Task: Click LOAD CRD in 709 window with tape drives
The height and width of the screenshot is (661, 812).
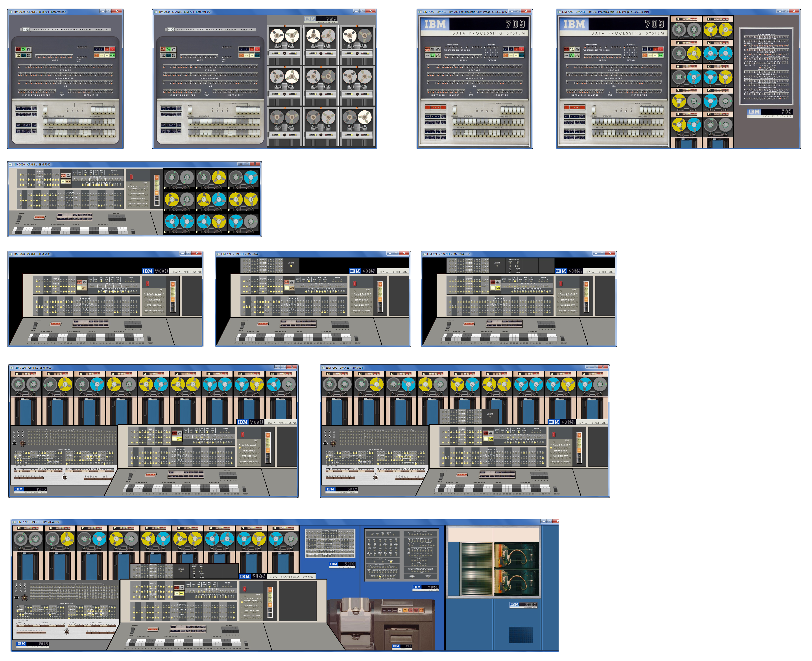Action: tap(566, 123)
